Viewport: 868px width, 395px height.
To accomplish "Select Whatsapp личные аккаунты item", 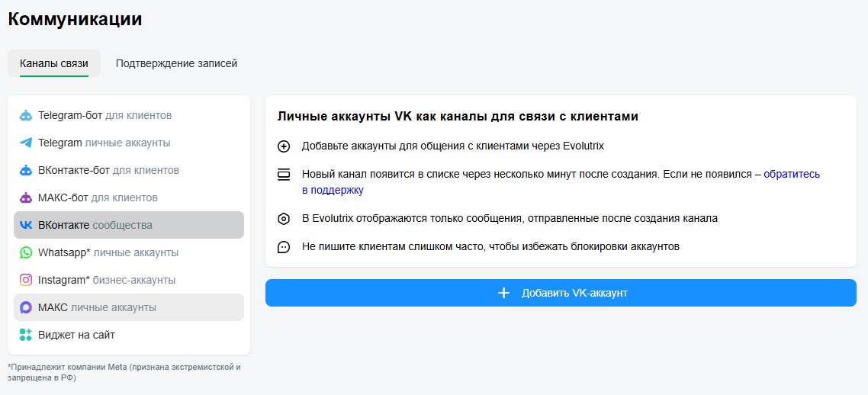I will click(129, 252).
